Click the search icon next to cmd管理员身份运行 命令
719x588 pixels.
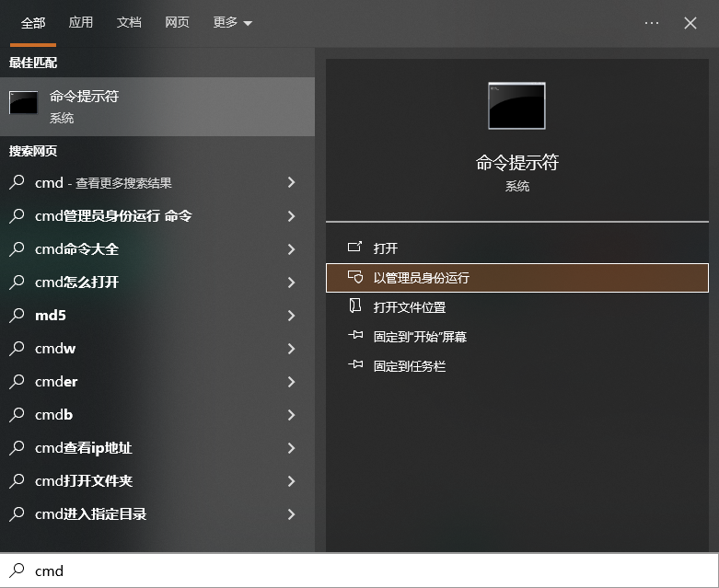17,215
